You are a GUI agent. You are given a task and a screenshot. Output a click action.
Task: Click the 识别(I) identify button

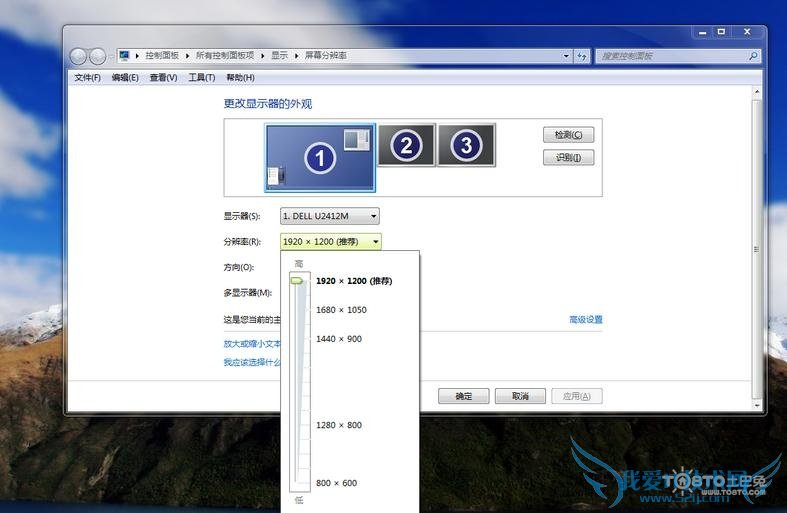[568, 158]
